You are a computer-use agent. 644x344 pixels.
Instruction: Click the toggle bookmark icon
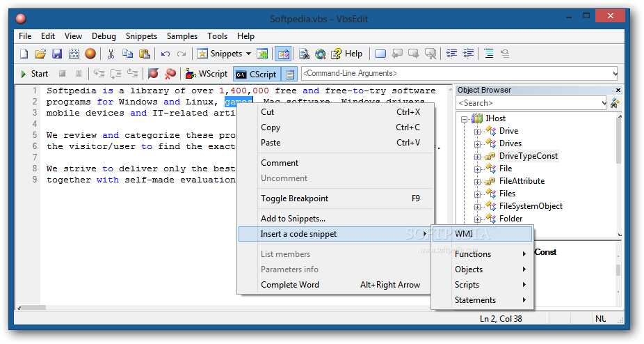[380, 54]
